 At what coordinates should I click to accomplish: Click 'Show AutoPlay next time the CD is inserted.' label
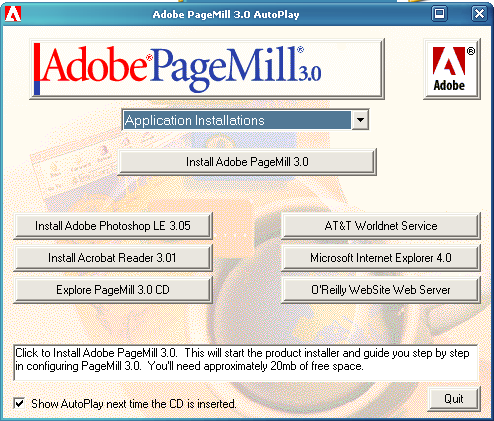click(134, 404)
